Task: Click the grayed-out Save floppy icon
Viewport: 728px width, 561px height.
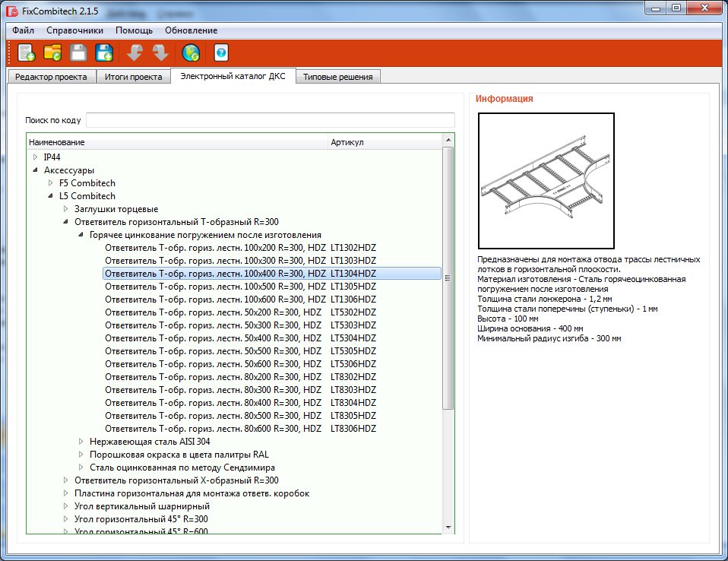Action: click(78, 52)
